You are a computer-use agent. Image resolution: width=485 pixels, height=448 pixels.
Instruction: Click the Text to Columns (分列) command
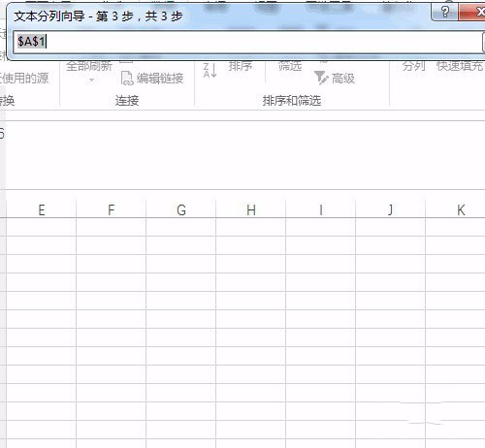coord(413,66)
